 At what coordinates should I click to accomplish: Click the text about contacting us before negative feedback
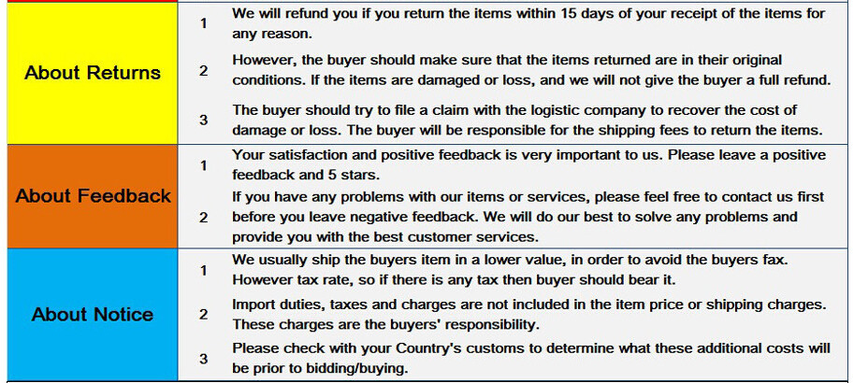pos(528,217)
